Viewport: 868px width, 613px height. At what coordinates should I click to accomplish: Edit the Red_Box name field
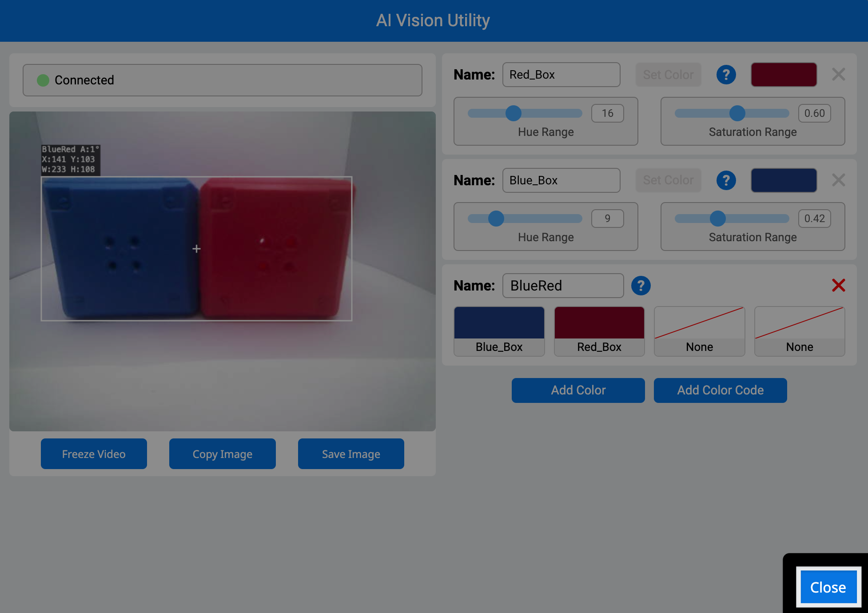[x=561, y=74]
